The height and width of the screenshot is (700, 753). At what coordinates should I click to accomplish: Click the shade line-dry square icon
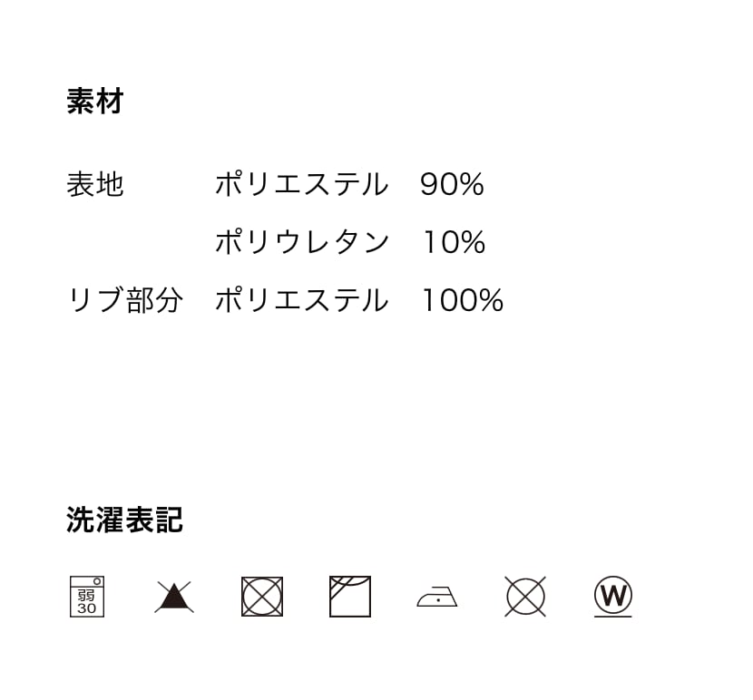coord(350,597)
